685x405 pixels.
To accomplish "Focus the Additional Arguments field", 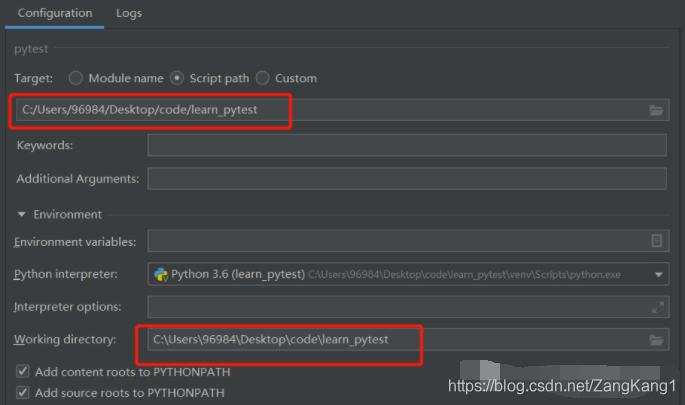I will tap(407, 178).
